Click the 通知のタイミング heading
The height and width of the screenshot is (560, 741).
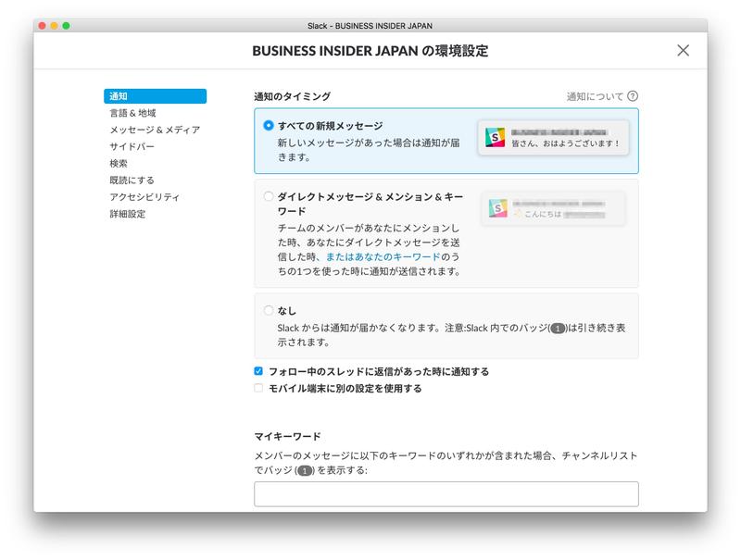tap(292, 96)
